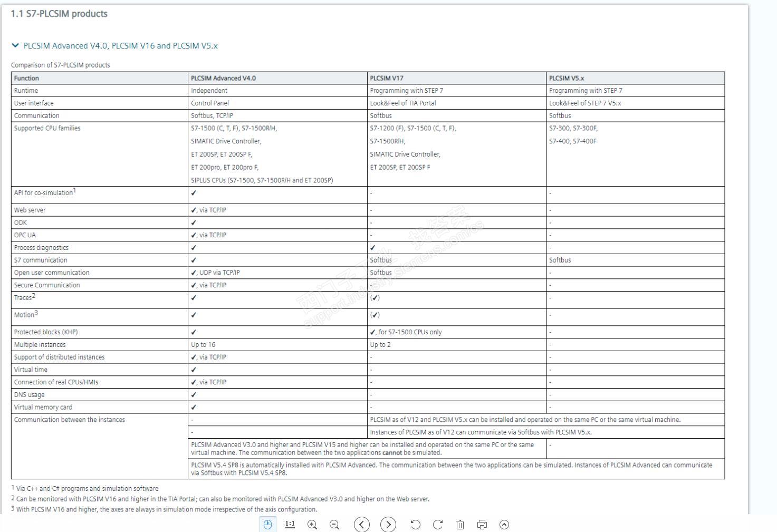
Task: Click the "DNS usage" row label
Action: coord(30,395)
